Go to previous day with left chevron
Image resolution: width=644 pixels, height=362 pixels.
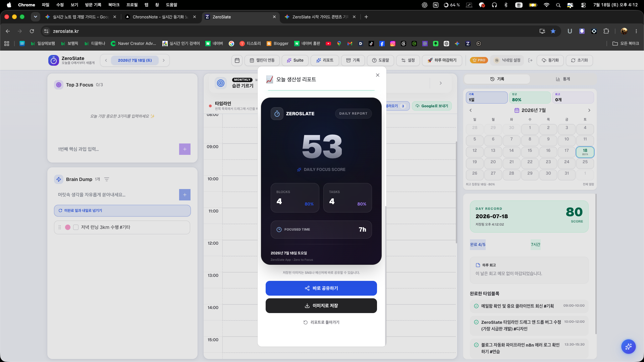pyautogui.click(x=106, y=60)
